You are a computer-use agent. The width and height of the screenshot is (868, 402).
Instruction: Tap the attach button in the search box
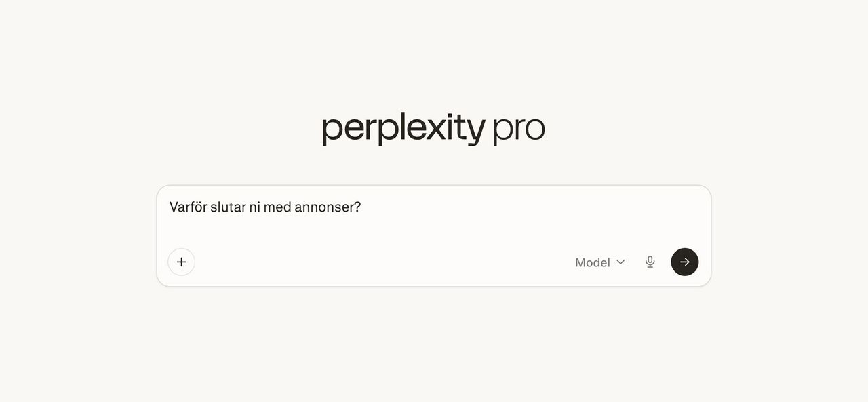(181, 262)
